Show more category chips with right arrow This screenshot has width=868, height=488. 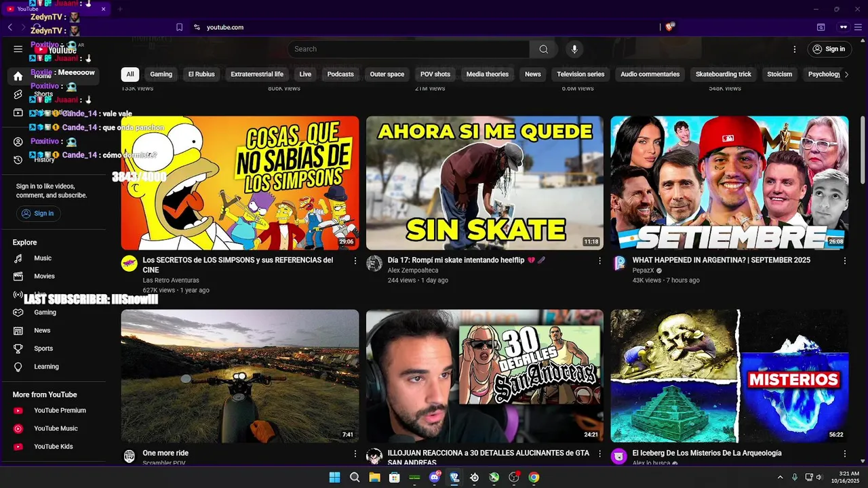point(846,75)
